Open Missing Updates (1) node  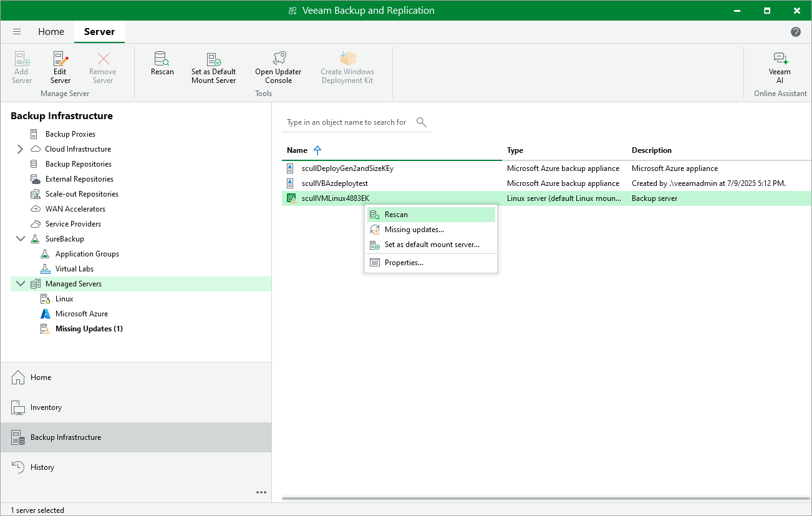tap(89, 329)
